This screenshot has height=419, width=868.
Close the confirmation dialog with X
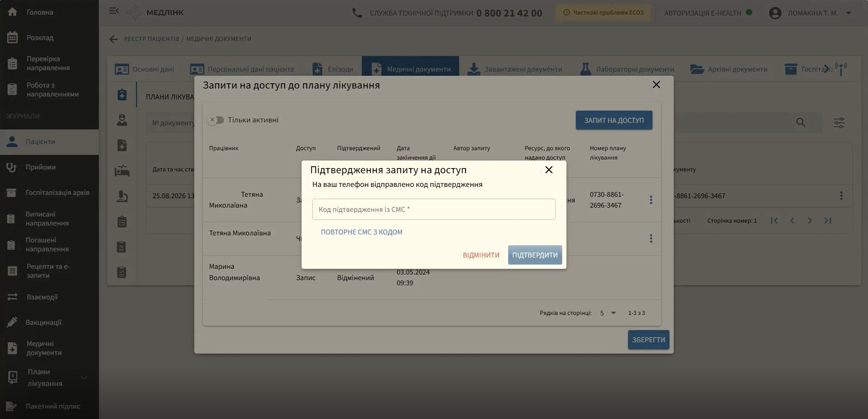pos(549,170)
